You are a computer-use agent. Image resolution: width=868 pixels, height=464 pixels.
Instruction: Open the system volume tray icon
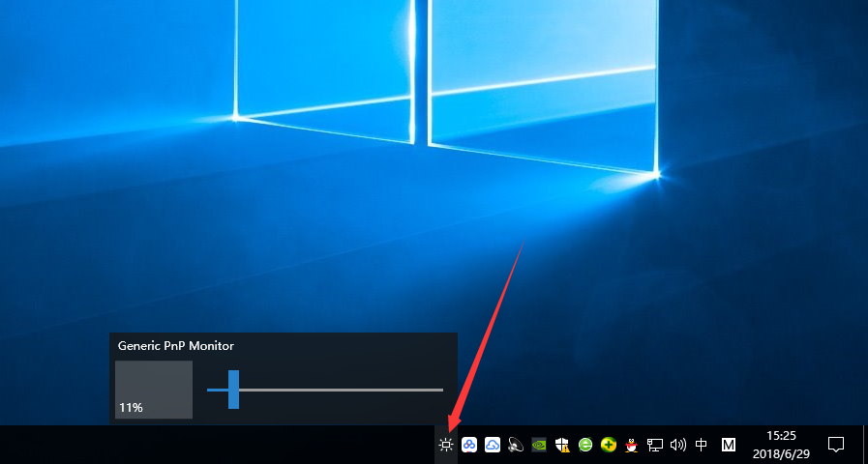(678, 444)
